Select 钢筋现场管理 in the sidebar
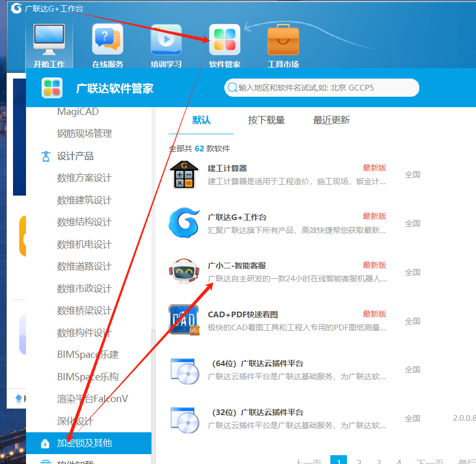 pyautogui.click(x=84, y=134)
